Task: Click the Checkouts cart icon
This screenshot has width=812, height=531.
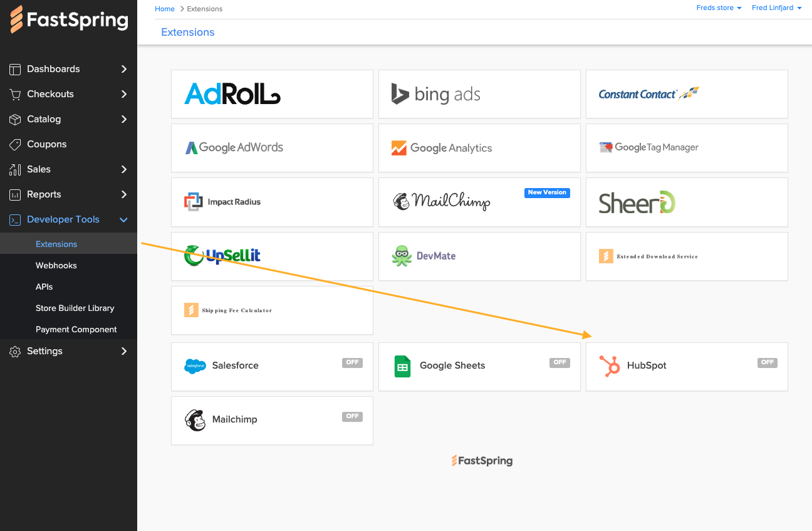Action: coord(15,94)
